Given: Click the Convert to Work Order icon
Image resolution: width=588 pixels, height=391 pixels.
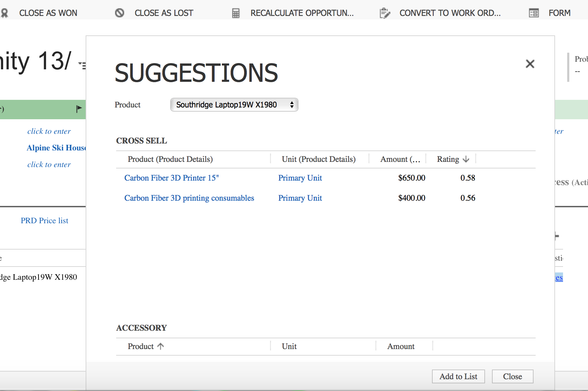Looking at the screenshot, I should point(384,13).
